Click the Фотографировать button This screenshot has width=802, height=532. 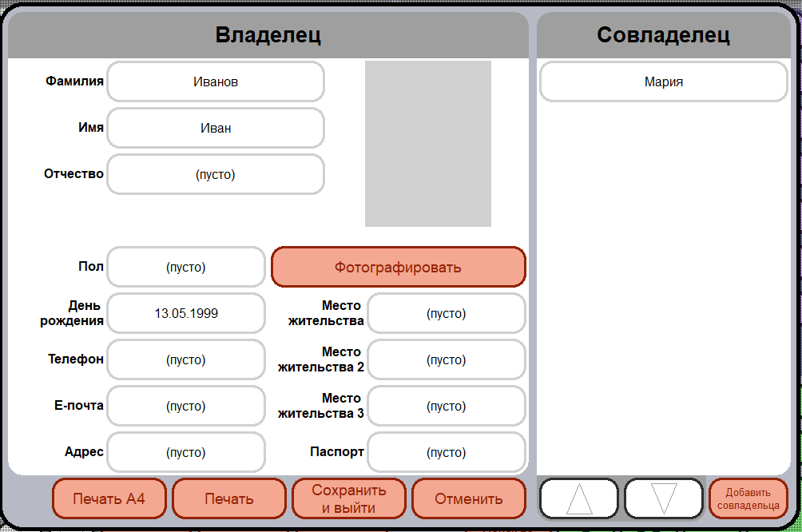point(398,267)
